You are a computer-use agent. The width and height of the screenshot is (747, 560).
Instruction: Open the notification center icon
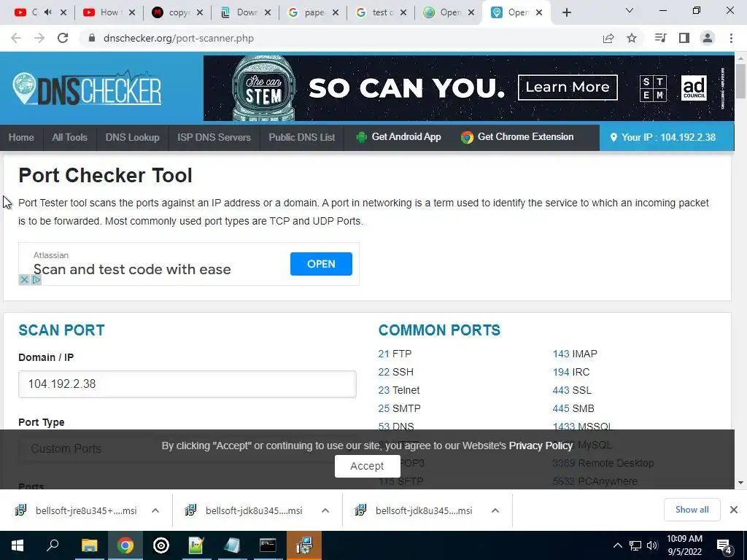coord(724,546)
